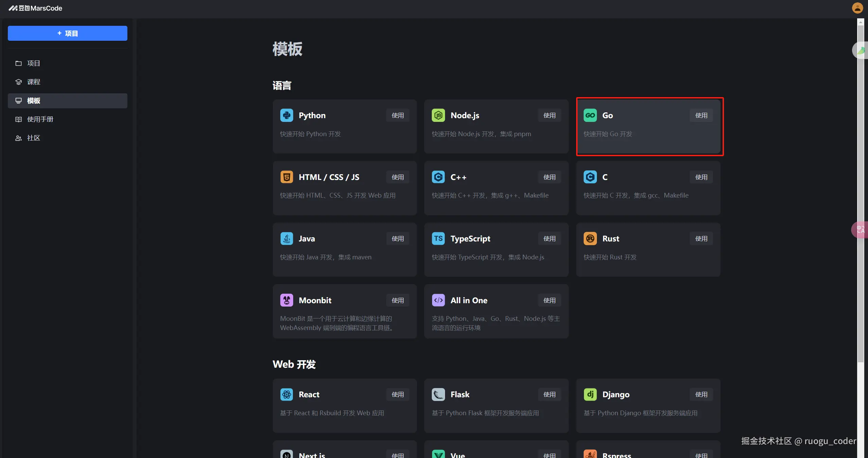Click the Django dj icon
The height and width of the screenshot is (458, 868).
(590, 395)
